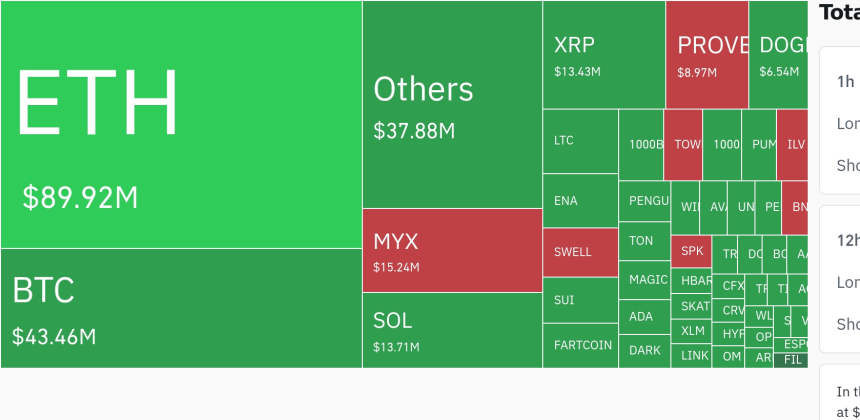The height and width of the screenshot is (420, 860).
Task: Open the red PROVE tile
Action: point(707,55)
